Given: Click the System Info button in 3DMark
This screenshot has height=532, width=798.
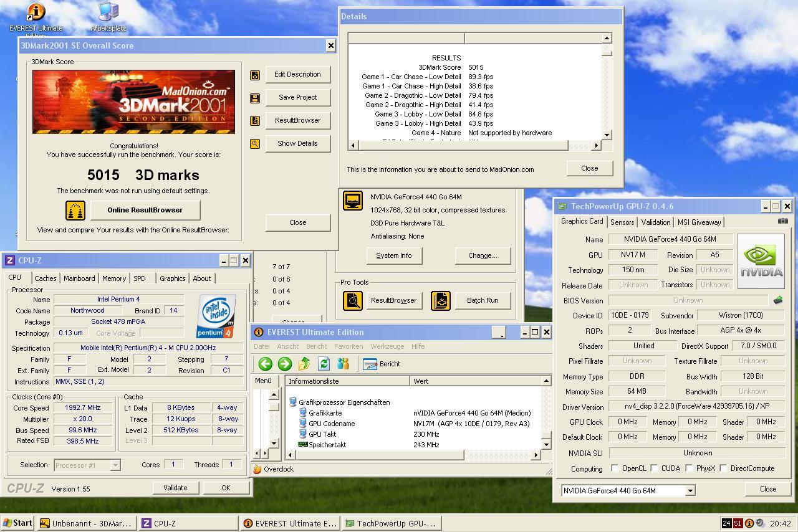Looking at the screenshot, I should pyautogui.click(x=394, y=255).
